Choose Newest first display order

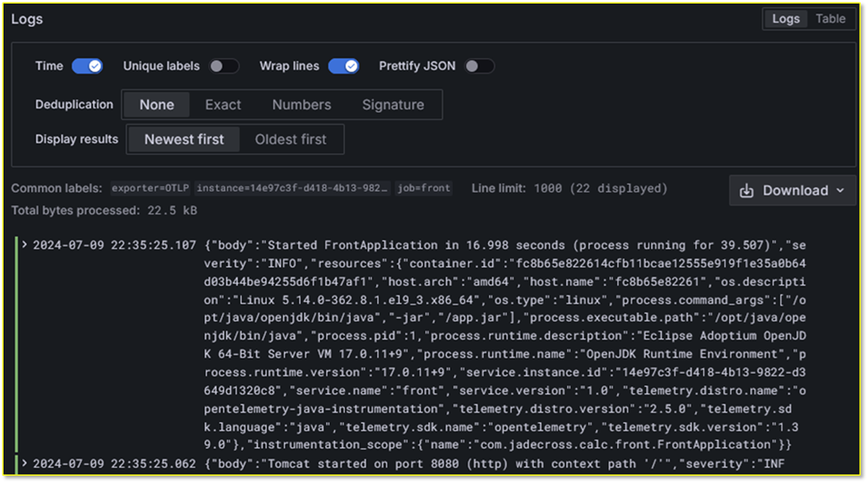(185, 139)
